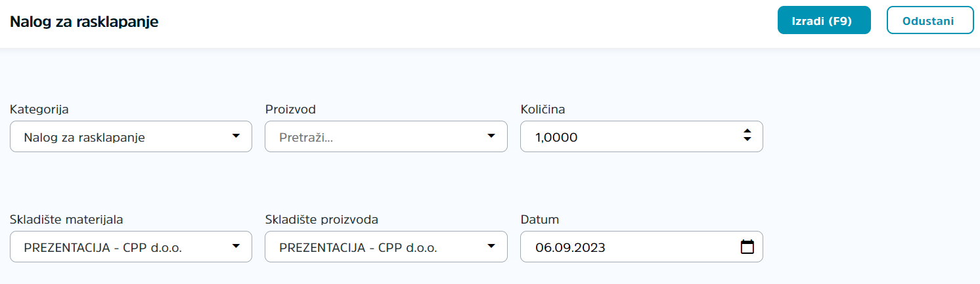Expand the Proizvod dropdown arrow
980x284 pixels.
click(491, 136)
